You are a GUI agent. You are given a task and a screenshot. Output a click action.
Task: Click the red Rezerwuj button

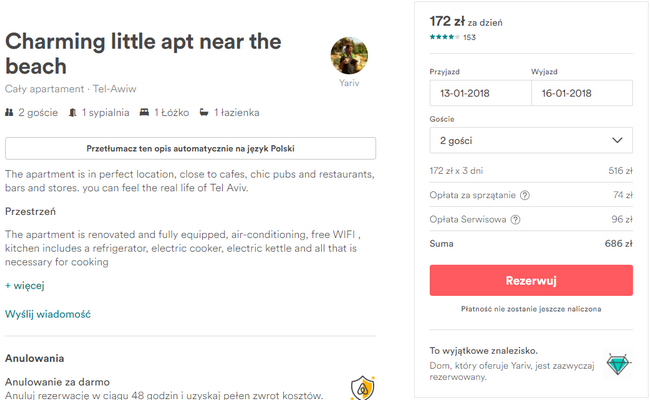tap(531, 280)
